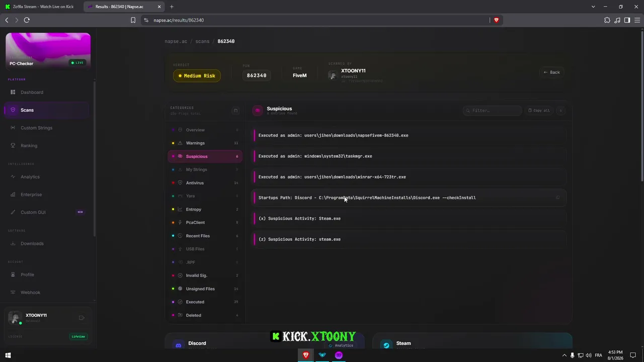The image size is (644, 362).
Task: Open the Unsigned Files category
Action: (205, 289)
